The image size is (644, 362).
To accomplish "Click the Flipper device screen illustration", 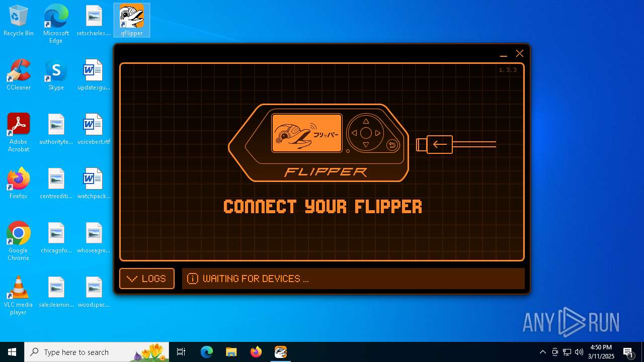I will pos(307,133).
